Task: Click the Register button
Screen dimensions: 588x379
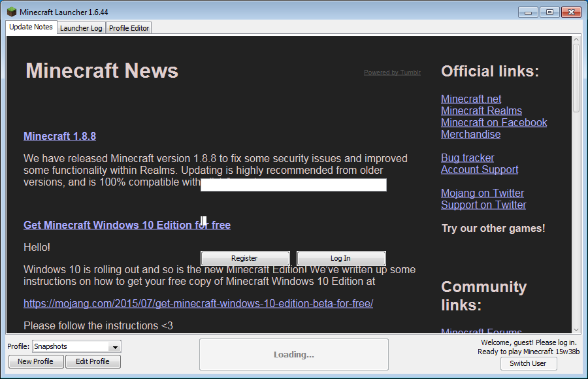Action: point(245,258)
